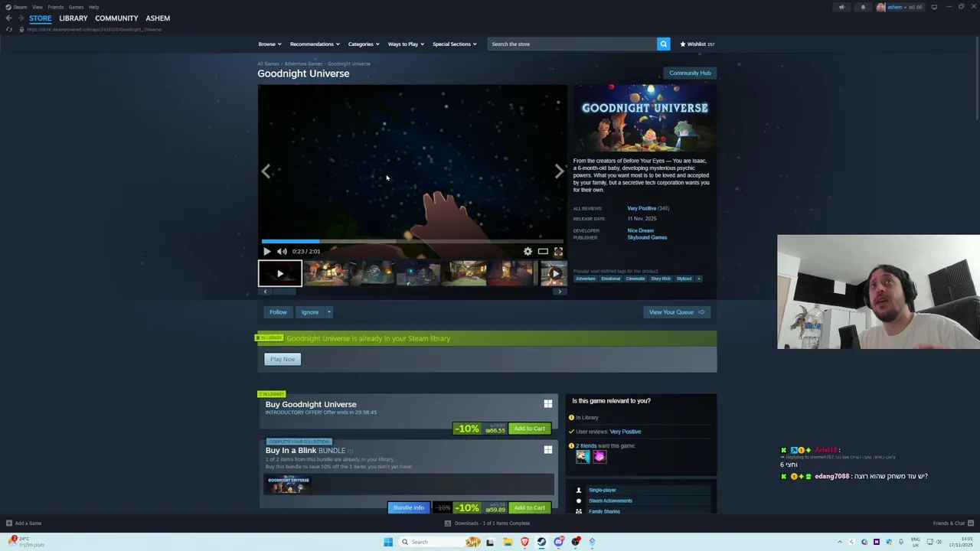
Task: Go back with the Steam back arrow
Action: [8, 18]
